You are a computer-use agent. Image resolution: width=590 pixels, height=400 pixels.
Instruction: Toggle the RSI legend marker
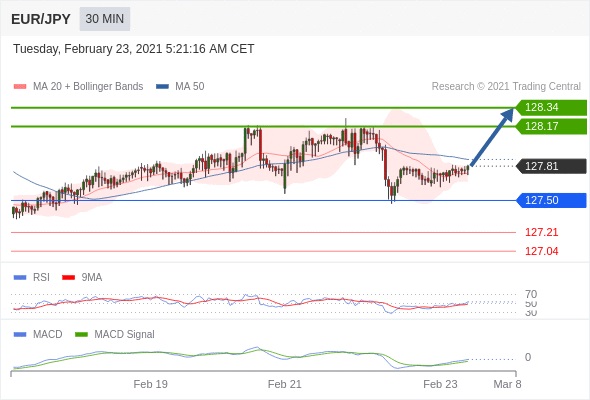[20, 278]
